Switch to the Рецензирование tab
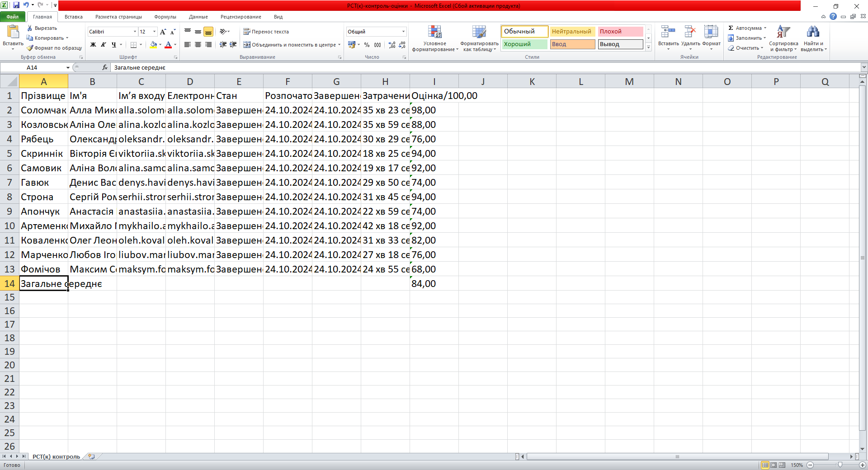This screenshot has height=470, width=868. [241, 17]
